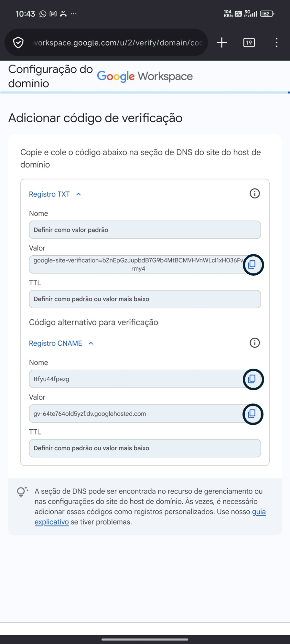Image resolution: width=290 pixels, height=644 pixels.
Task: Open info icon for Registro CNAME
Action: (x=255, y=343)
